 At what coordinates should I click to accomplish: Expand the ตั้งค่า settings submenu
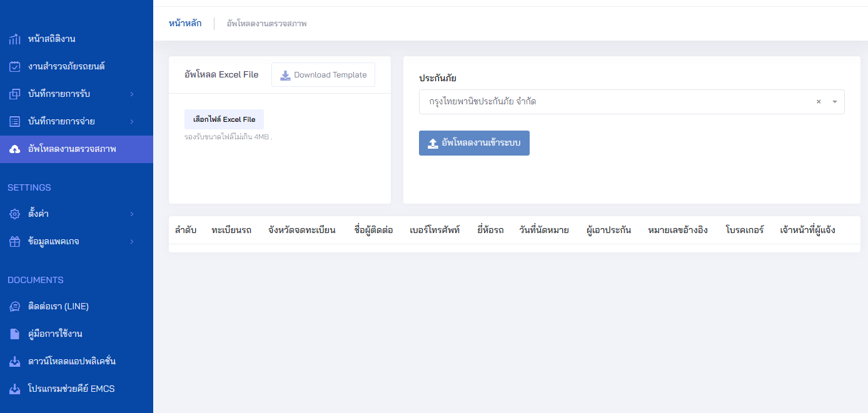coord(131,214)
